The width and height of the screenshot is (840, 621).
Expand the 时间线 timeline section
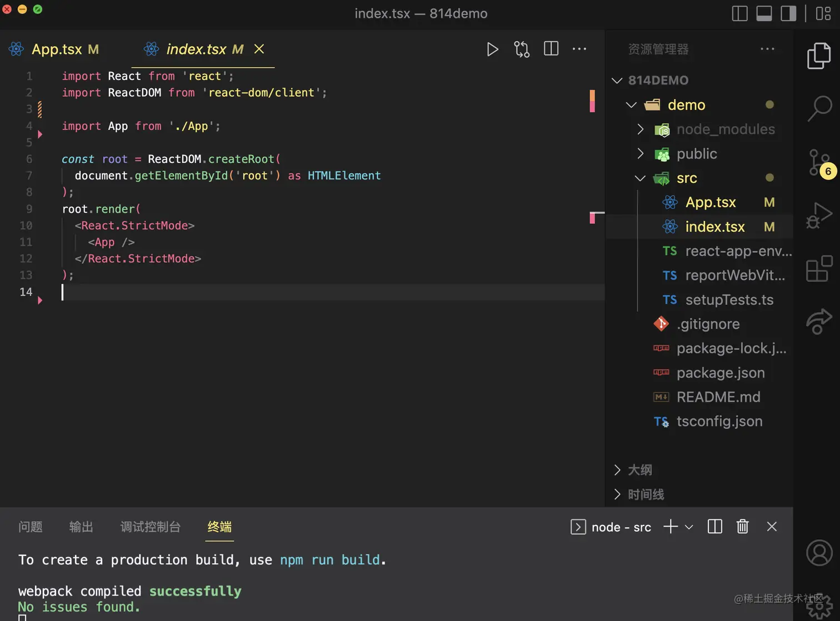click(617, 494)
